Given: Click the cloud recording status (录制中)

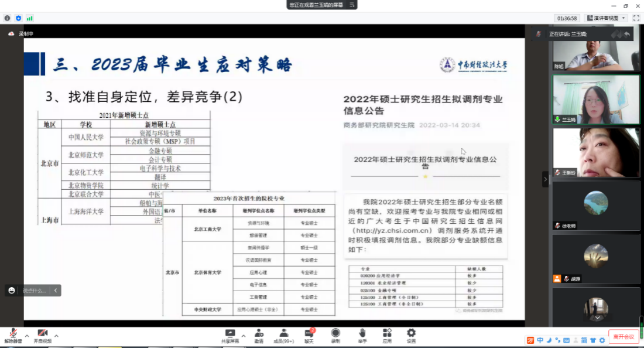Looking at the screenshot, I should coord(21,34).
